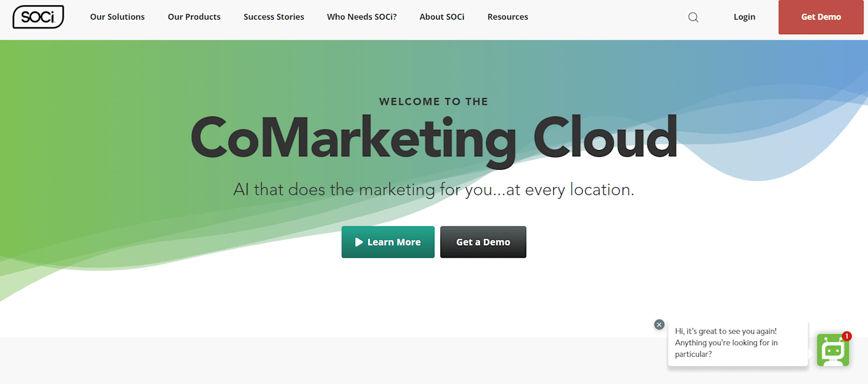Click the AI marketing tagline text
868x384 pixels.
point(434,189)
